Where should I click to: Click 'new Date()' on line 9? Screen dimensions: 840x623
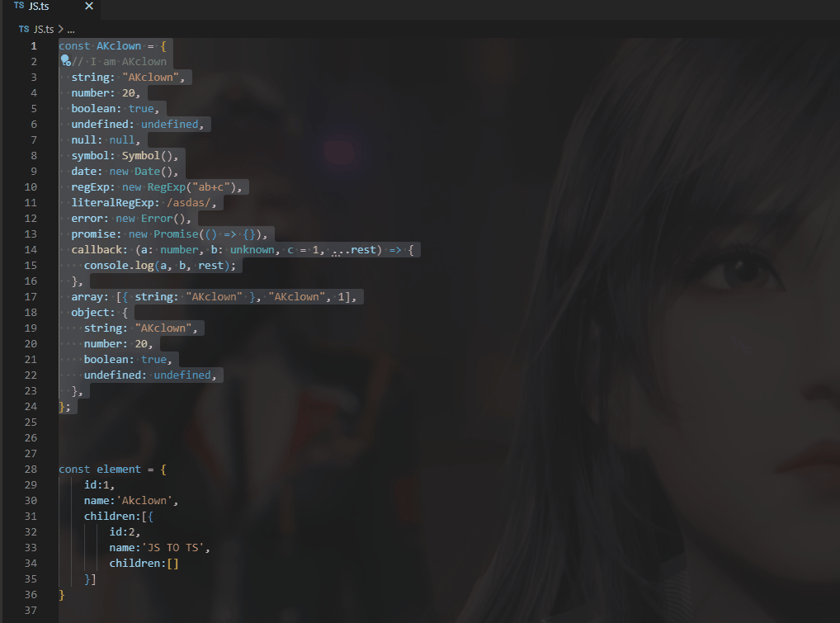[x=143, y=171]
